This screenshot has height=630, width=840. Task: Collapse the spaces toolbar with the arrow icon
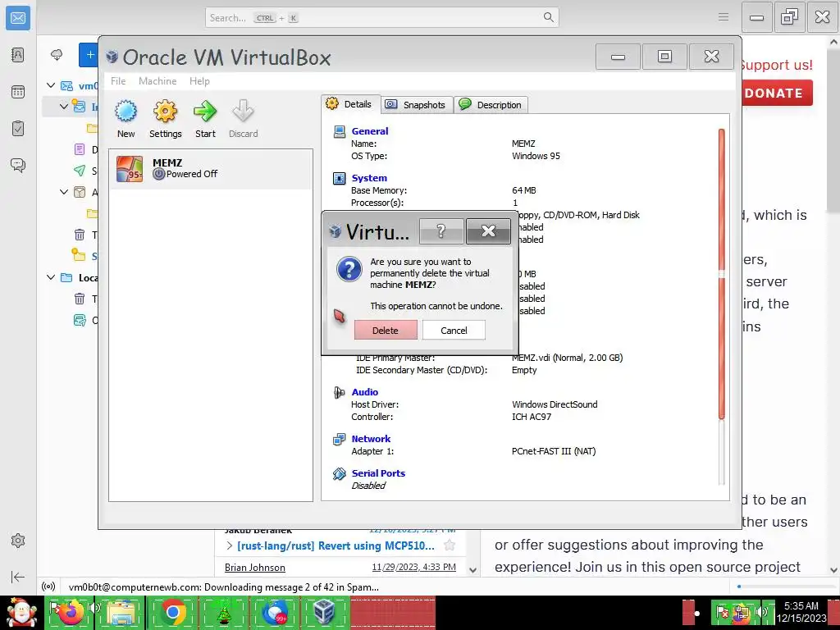coord(18,577)
